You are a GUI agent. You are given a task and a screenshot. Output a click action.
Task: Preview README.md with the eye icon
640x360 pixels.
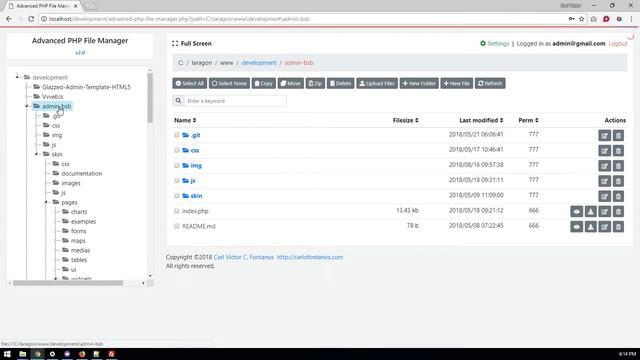point(576,227)
